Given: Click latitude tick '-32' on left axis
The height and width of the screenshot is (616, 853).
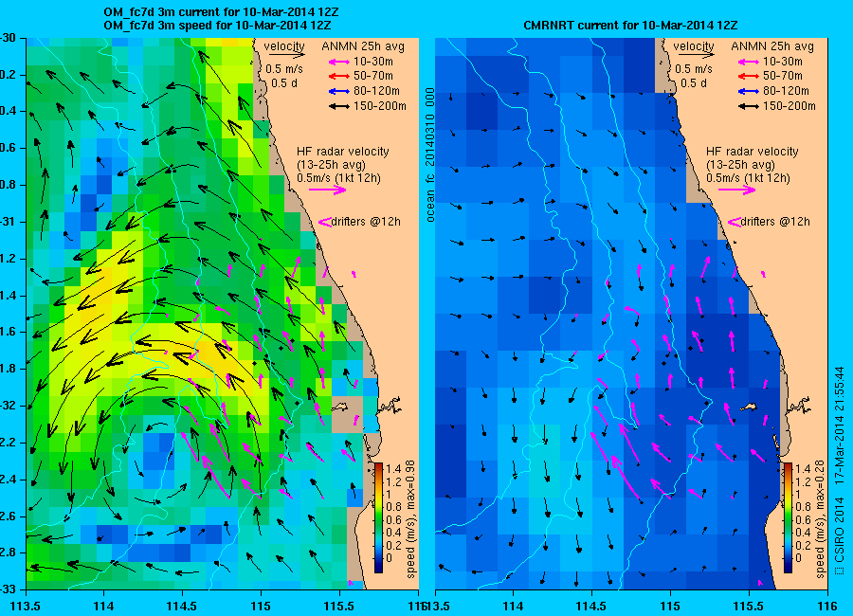Looking at the screenshot, I should tap(8, 406).
